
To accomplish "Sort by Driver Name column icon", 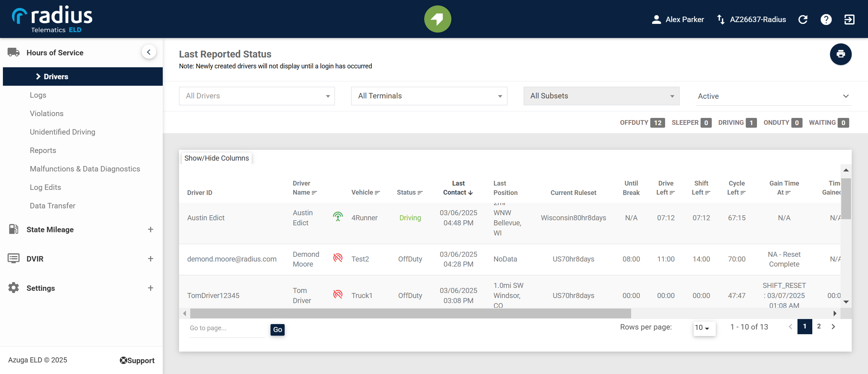I will tap(314, 193).
